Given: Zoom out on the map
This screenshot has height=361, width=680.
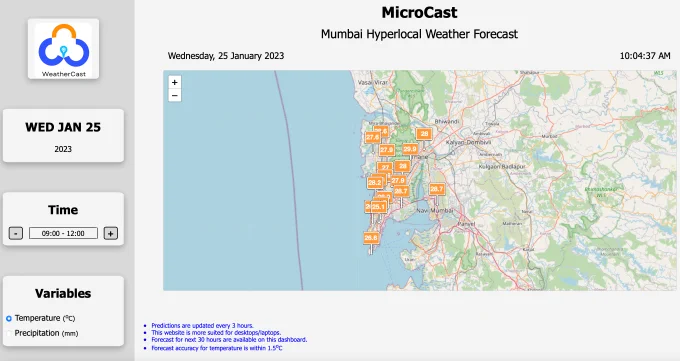Looking at the screenshot, I should [x=174, y=95].
